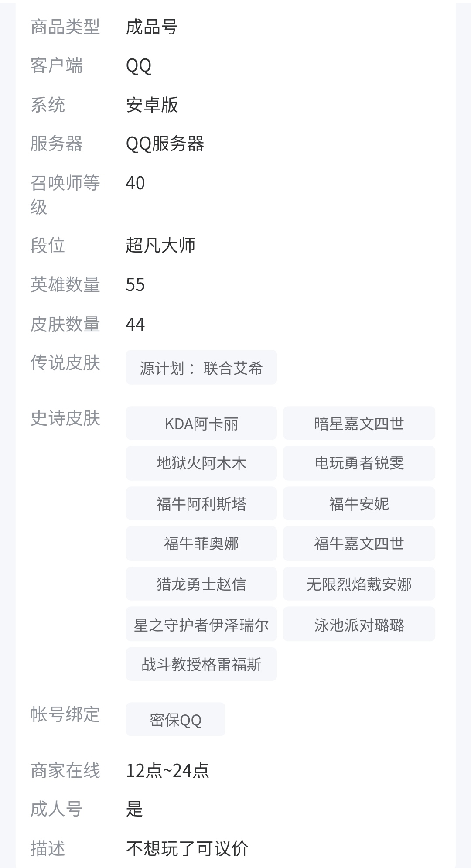Tap the 源计划：联合艾希 legendary skin tag
Screen dimensions: 471x868
(201, 368)
